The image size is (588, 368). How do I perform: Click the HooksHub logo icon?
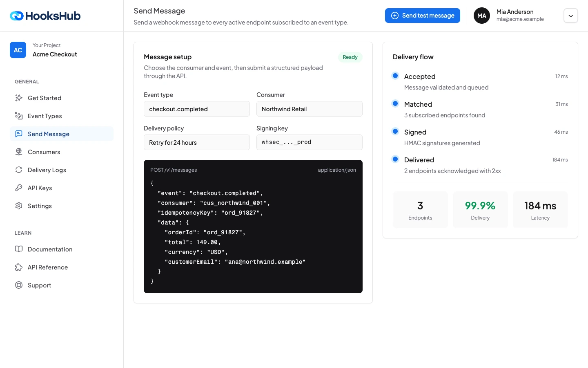tap(17, 16)
